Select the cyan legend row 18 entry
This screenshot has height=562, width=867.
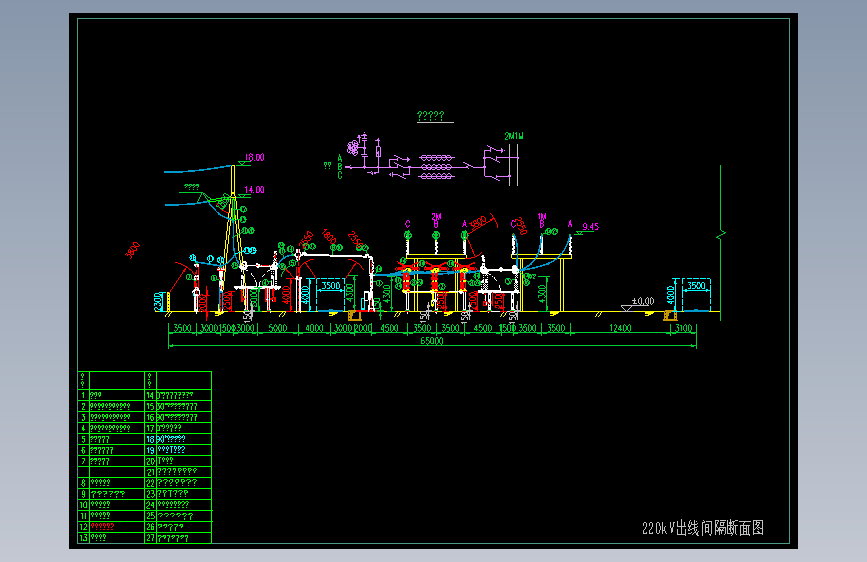(x=171, y=439)
